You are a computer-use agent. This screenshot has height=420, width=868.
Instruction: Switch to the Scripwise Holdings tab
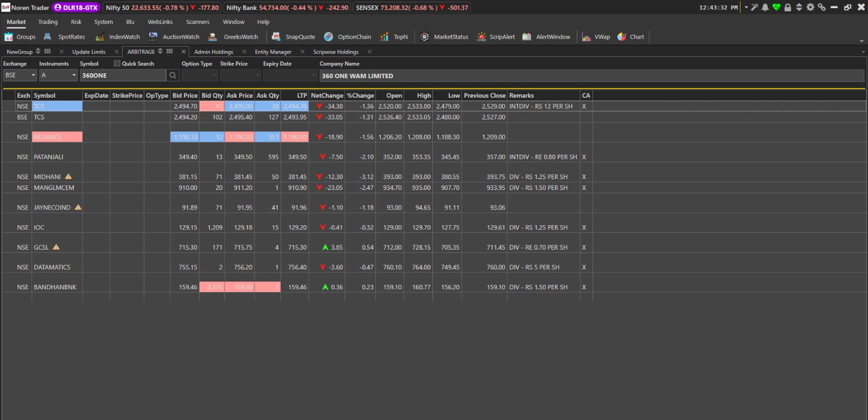pos(336,52)
